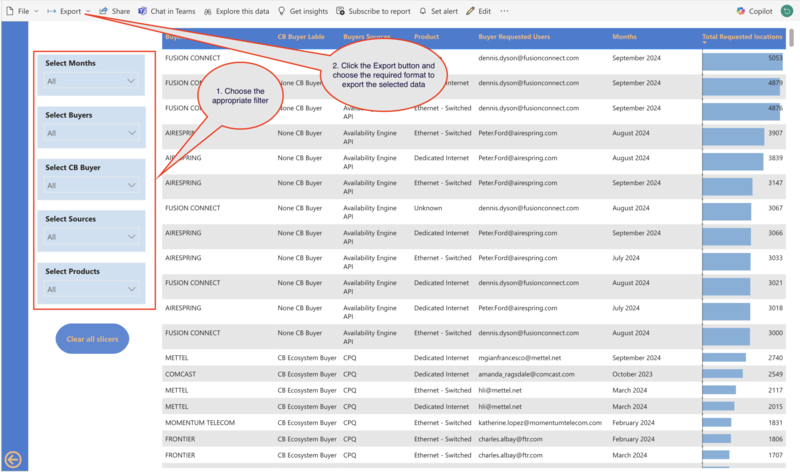Image resolution: width=800 pixels, height=472 pixels.
Task: Click the pencil Edit icon
Action: click(x=470, y=11)
